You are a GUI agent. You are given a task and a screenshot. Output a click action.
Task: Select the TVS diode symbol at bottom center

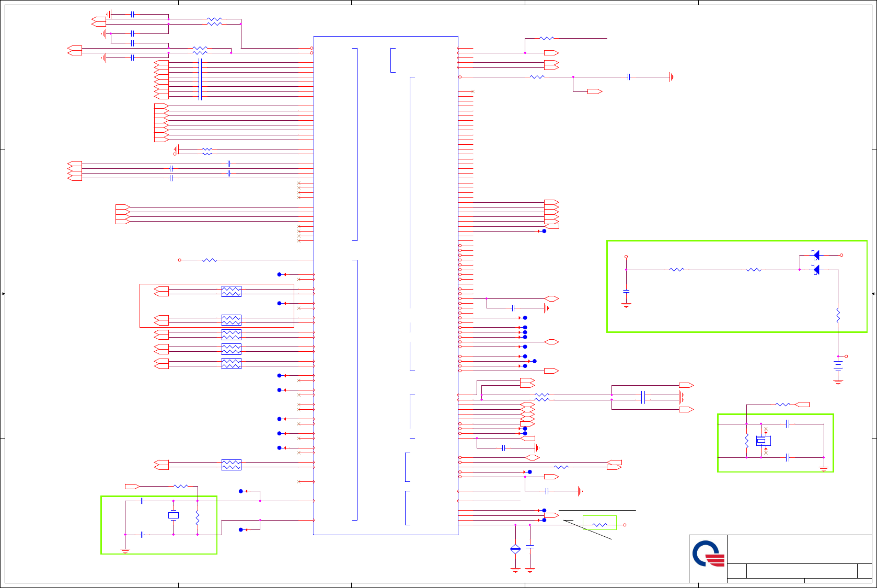pos(515,549)
